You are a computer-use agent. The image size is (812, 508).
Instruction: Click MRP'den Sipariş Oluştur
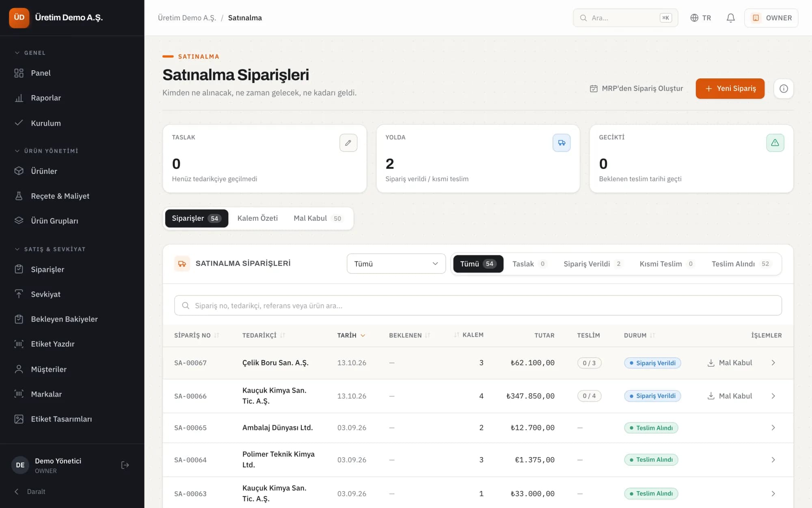pos(636,89)
